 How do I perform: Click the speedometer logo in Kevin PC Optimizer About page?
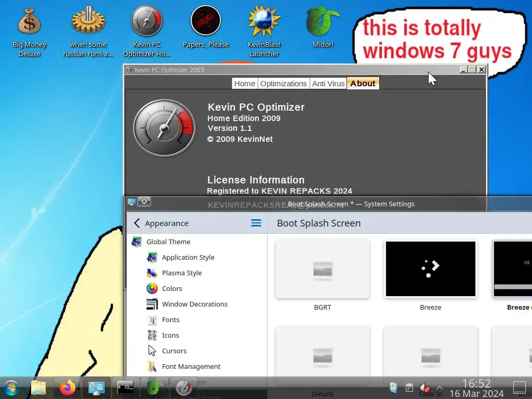164,128
